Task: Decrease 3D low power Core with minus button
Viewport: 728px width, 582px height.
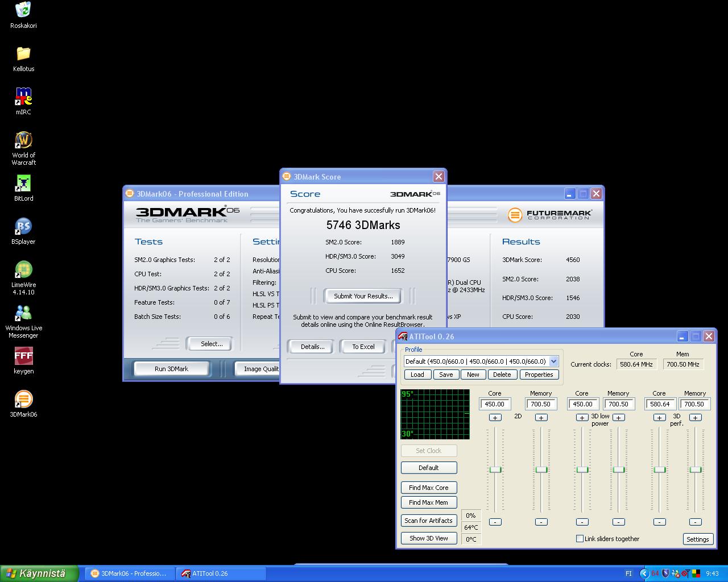Action: (x=582, y=522)
